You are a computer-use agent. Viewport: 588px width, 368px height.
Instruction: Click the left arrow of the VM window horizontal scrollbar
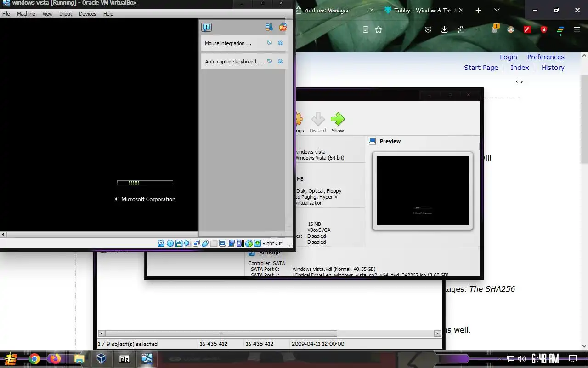click(3, 235)
